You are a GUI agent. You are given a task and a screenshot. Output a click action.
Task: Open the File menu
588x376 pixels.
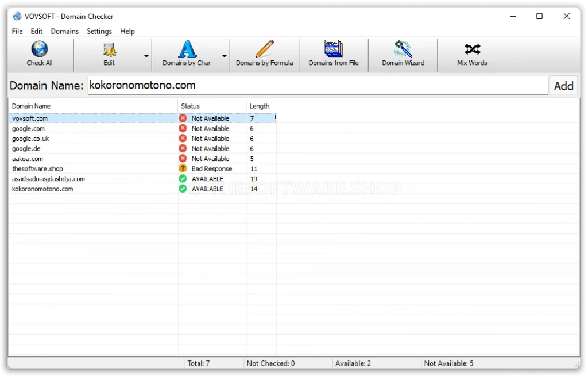(x=17, y=31)
